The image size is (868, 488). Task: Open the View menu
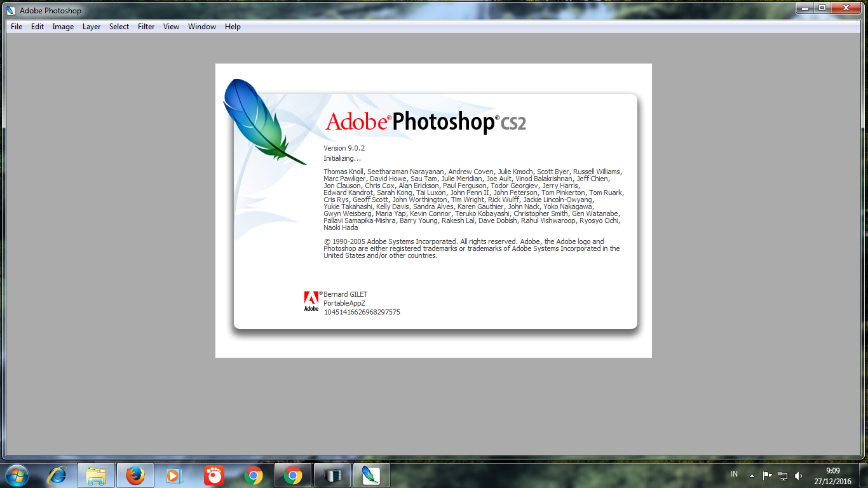[x=171, y=27]
